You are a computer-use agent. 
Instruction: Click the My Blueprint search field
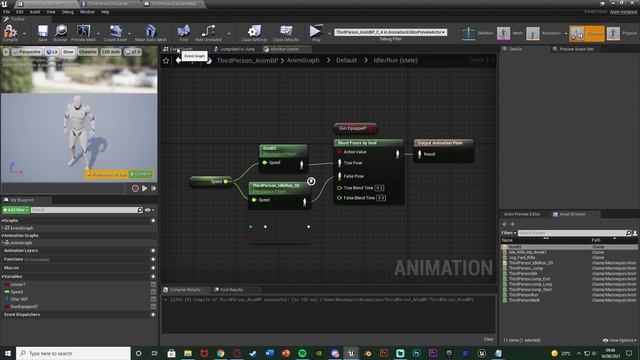pyautogui.click(x=87, y=210)
